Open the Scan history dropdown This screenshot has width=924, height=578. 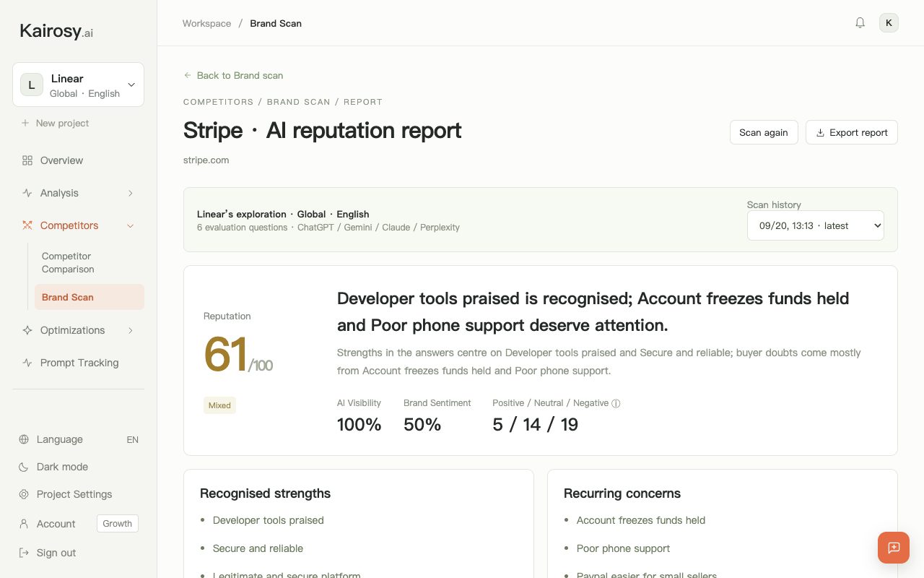click(816, 225)
